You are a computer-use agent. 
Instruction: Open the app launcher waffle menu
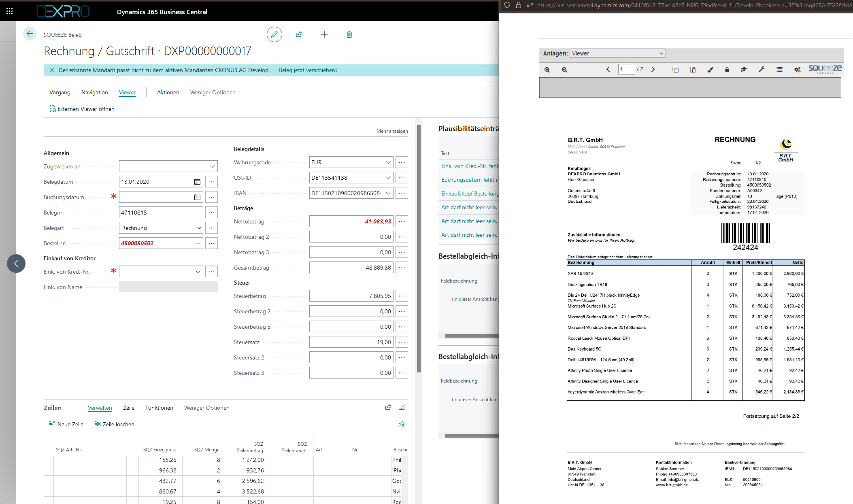point(9,11)
